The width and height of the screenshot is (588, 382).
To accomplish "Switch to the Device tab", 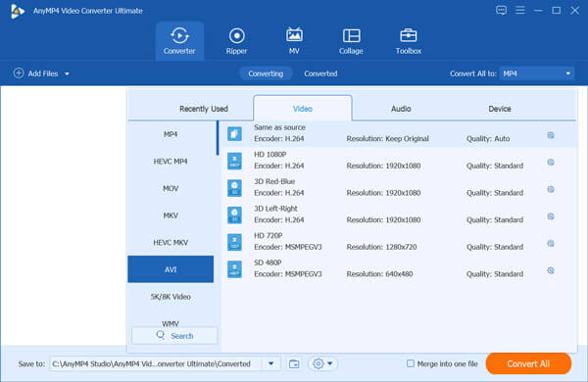I will pyautogui.click(x=500, y=109).
